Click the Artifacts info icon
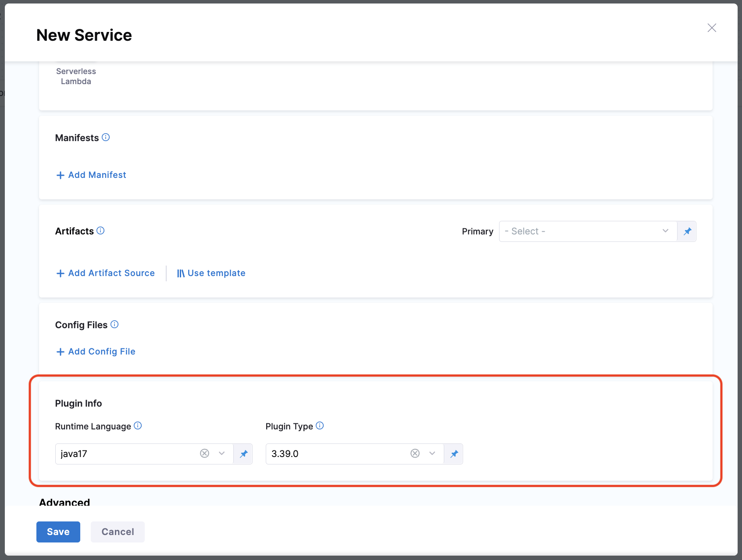Screen dimensions: 742x560 100,231
